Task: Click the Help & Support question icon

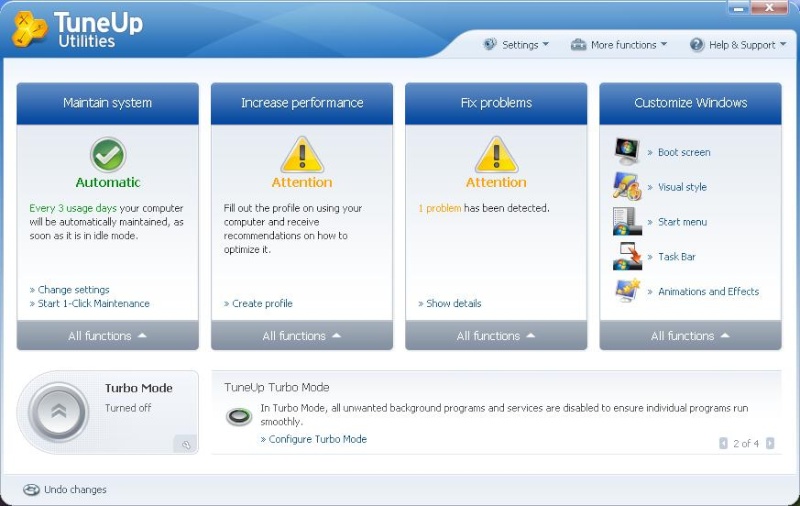Action: 696,45
